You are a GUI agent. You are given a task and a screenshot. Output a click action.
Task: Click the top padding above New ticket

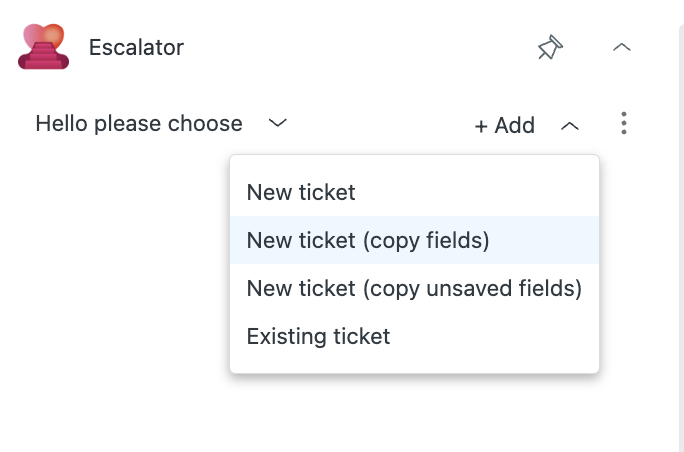pyautogui.click(x=414, y=162)
